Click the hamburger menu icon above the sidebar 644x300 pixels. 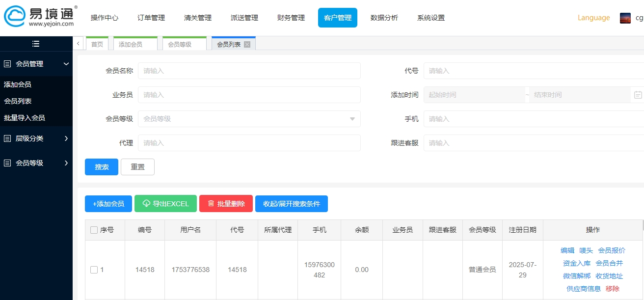(35, 44)
